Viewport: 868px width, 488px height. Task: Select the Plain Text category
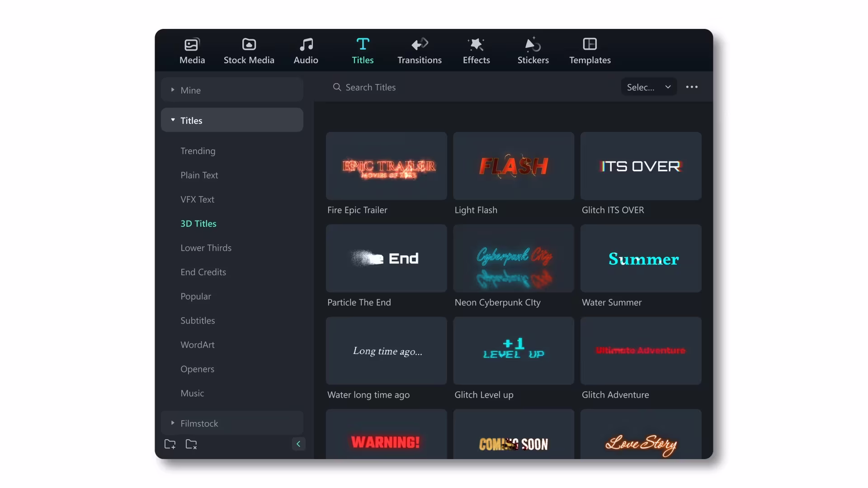point(199,175)
